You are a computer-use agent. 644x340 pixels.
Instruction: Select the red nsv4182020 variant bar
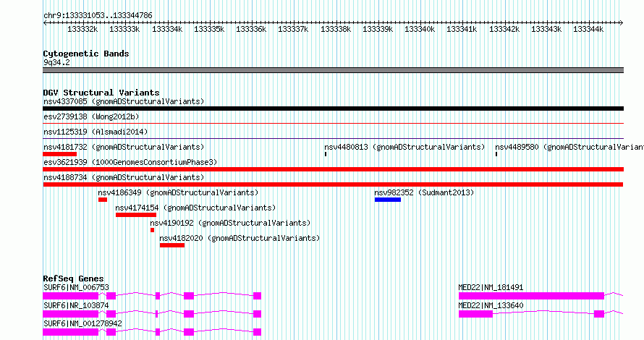click(172, 245)
